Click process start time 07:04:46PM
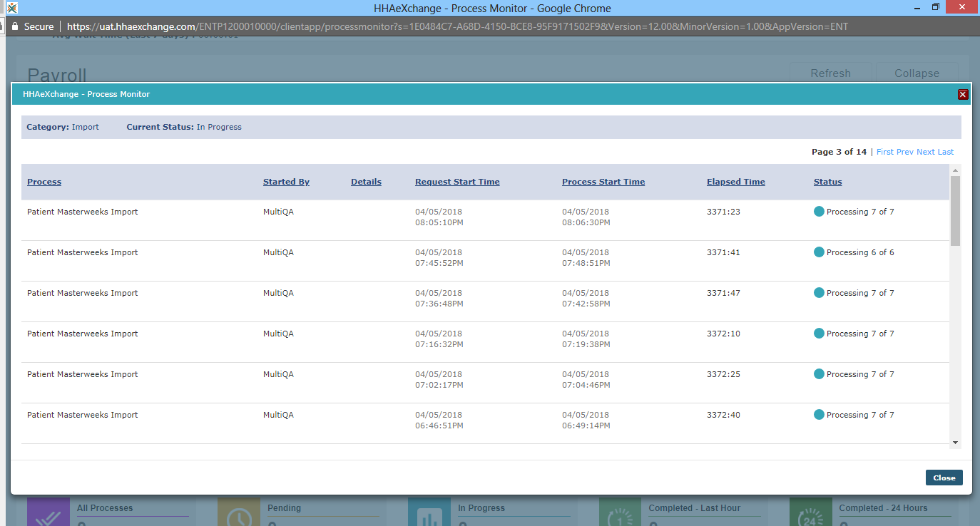Image resolution: width=980 pixels, height=526 pixels. (x=586, y=385)
